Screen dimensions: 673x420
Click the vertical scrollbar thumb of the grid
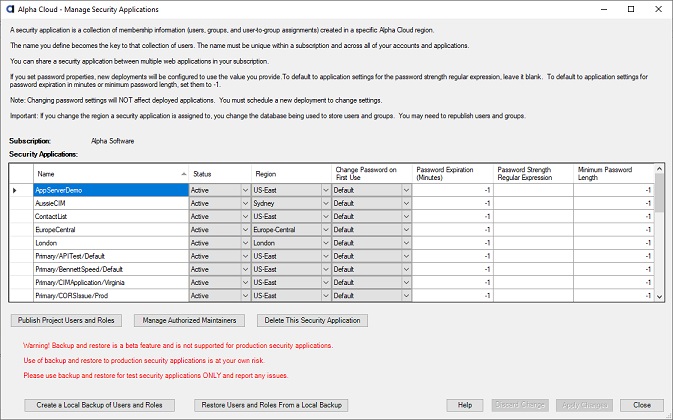[659, 193]
